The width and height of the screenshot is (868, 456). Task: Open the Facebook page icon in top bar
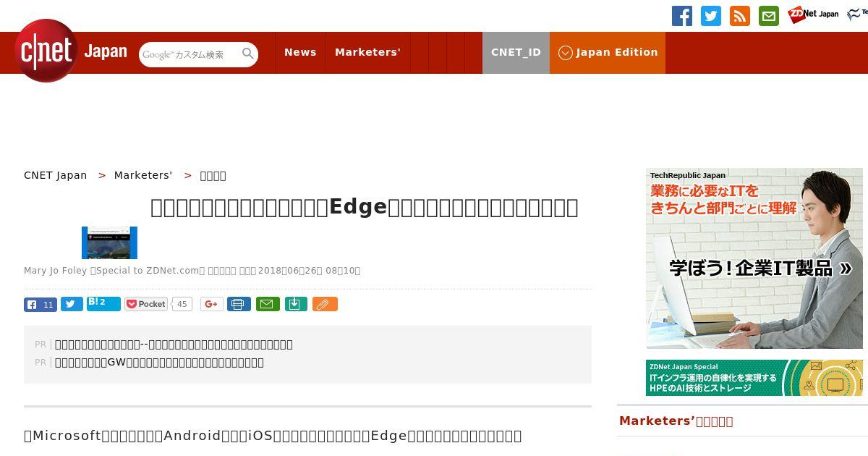pos(682,16)
